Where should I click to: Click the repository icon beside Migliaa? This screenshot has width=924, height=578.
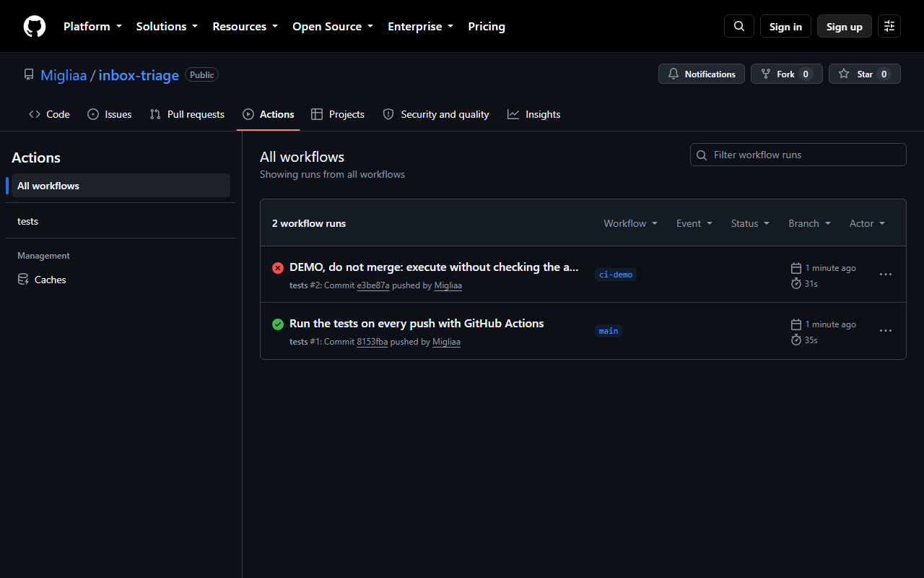pos(29,74)
